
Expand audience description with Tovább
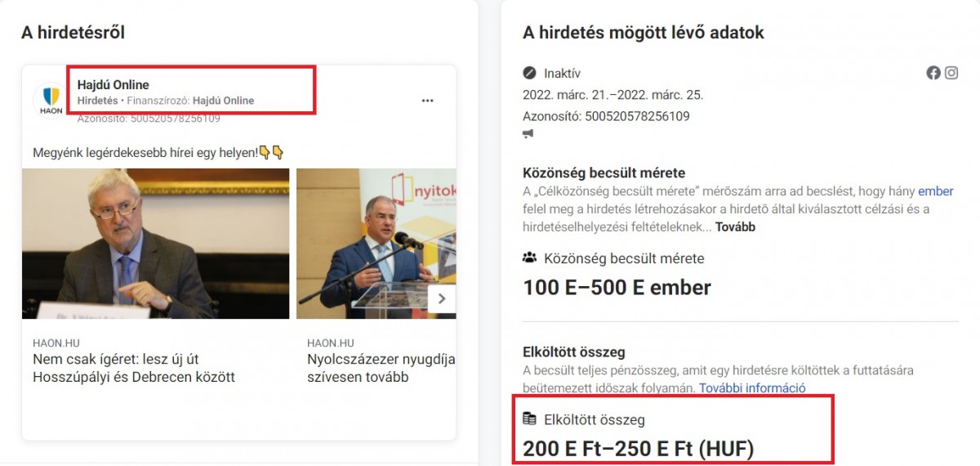click(x=735, y=226)
